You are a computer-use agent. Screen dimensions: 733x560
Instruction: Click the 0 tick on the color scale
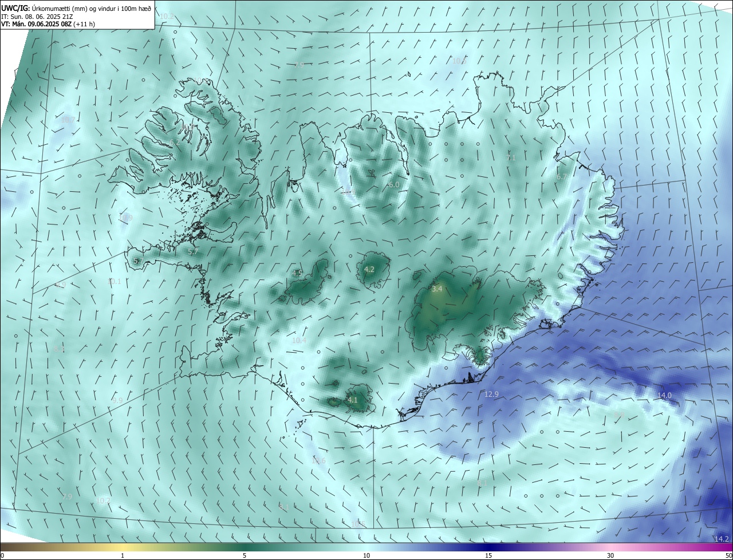tap(2, 555)
